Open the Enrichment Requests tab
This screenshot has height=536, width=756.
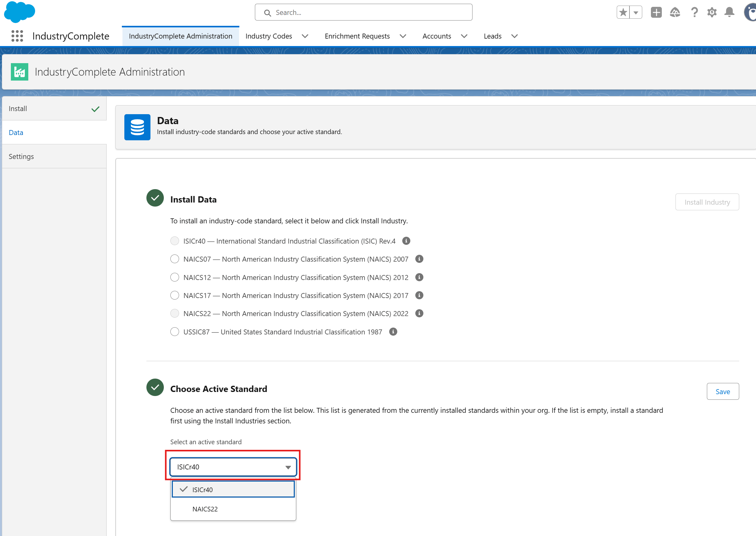[x=357, y=36]
